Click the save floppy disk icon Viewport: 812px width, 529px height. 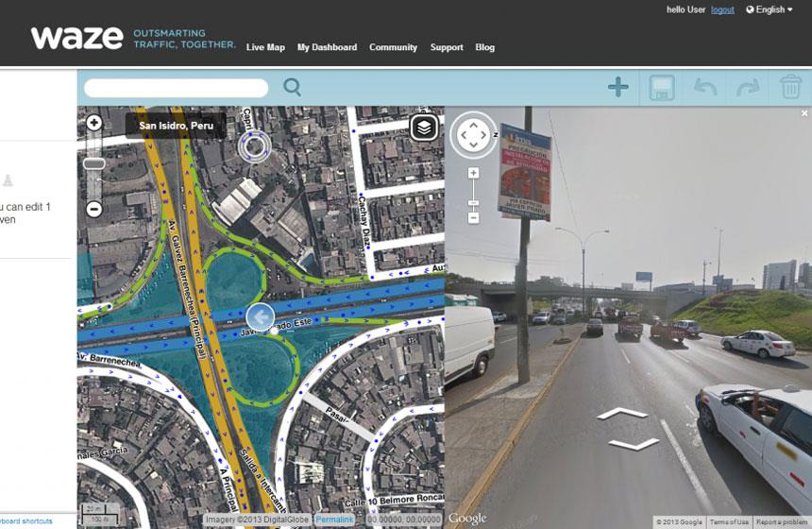(x=661, y=89)
